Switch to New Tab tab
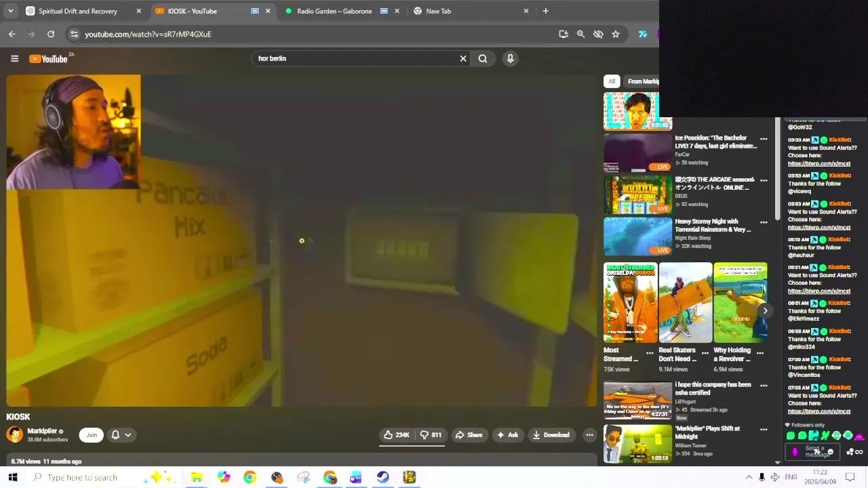Image resolution: width=868 pixels, height=488 pixels. tap(471, 11)
